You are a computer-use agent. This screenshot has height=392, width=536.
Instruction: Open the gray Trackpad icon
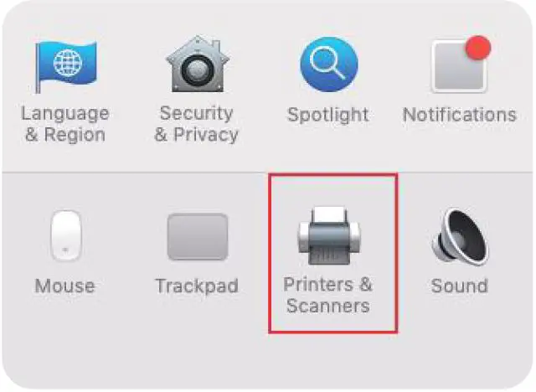(x=198, y=236)
